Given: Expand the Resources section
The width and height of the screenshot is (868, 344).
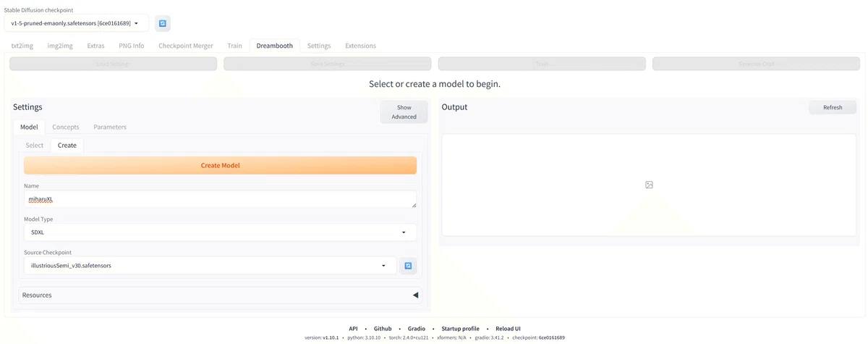Looking at the screenshot, I should pos(220,295).
